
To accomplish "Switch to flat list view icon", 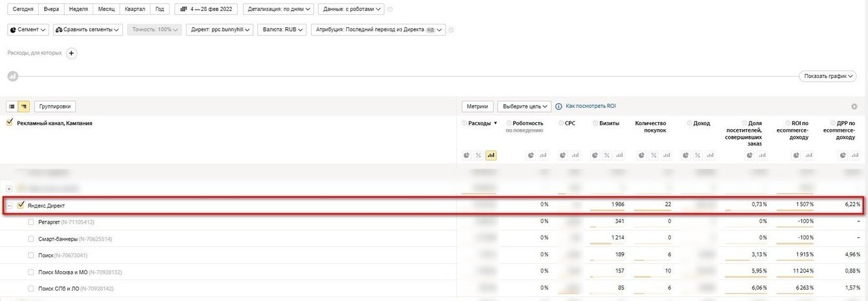I will [12, 106].
